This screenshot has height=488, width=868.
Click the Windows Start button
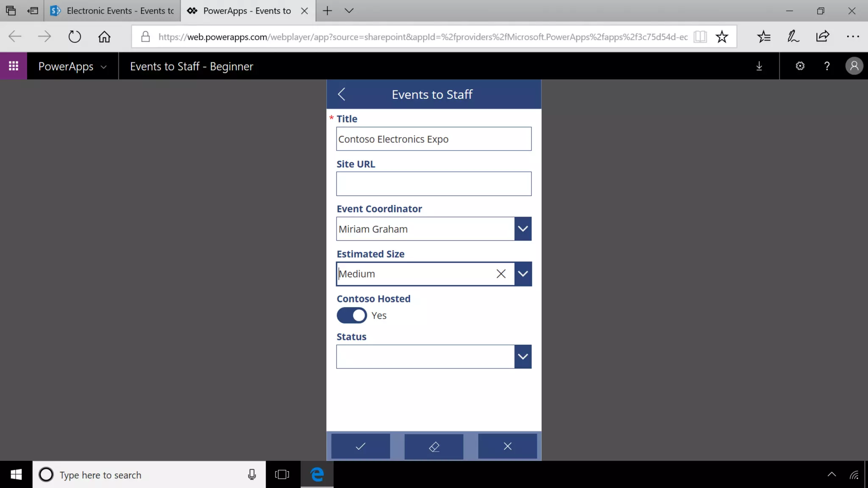click(x=16, y=475)
